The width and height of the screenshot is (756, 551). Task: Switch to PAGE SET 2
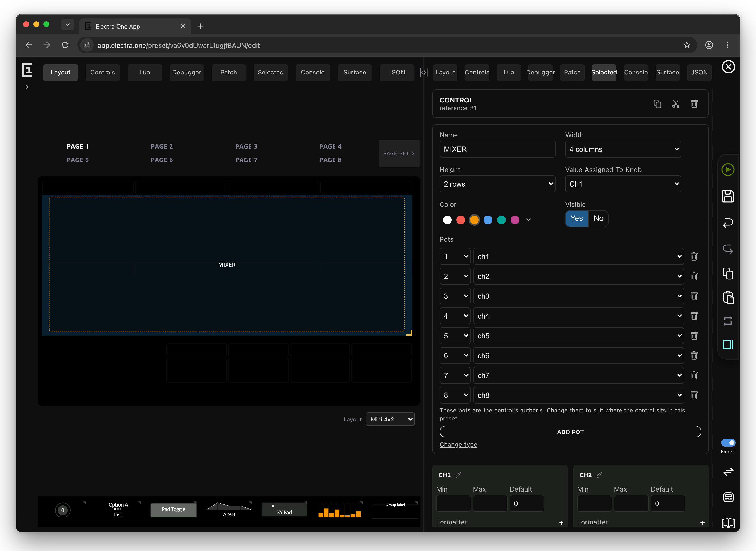point(399,153)
